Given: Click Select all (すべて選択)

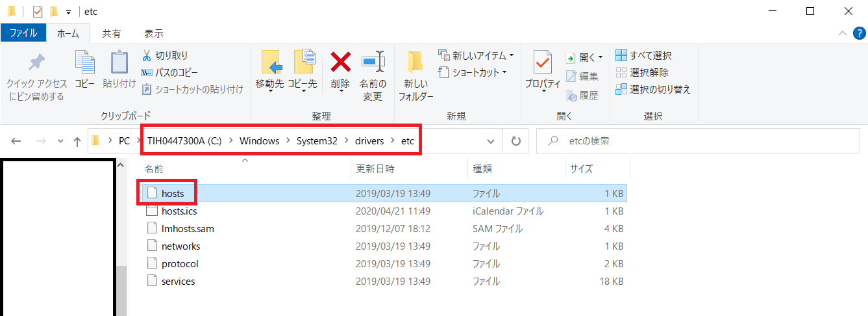Looking at the screenshot, I should (x=643, y=56).
